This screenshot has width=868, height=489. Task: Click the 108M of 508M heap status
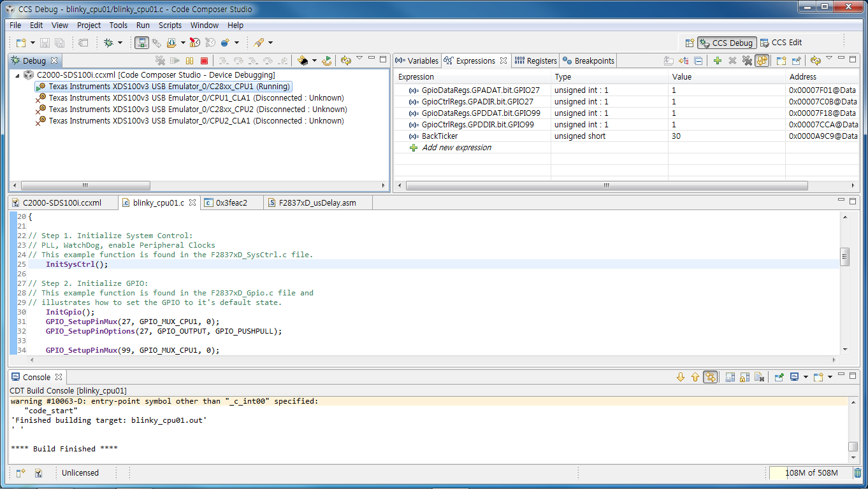pos(810,472)
